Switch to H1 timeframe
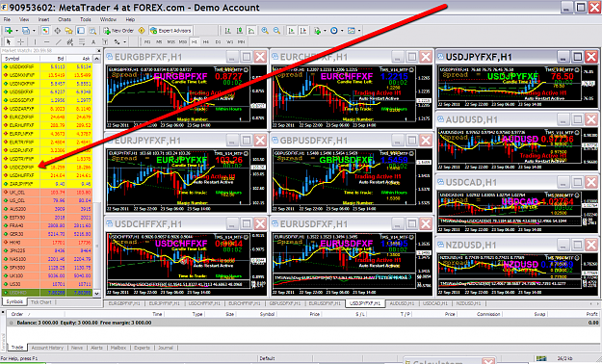The image size is (602, 364). (195, 41)
